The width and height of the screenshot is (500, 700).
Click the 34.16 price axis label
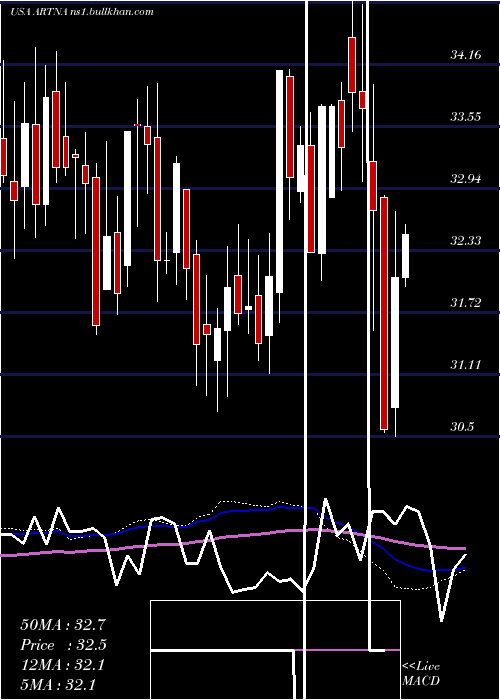(x=466, y=55)
